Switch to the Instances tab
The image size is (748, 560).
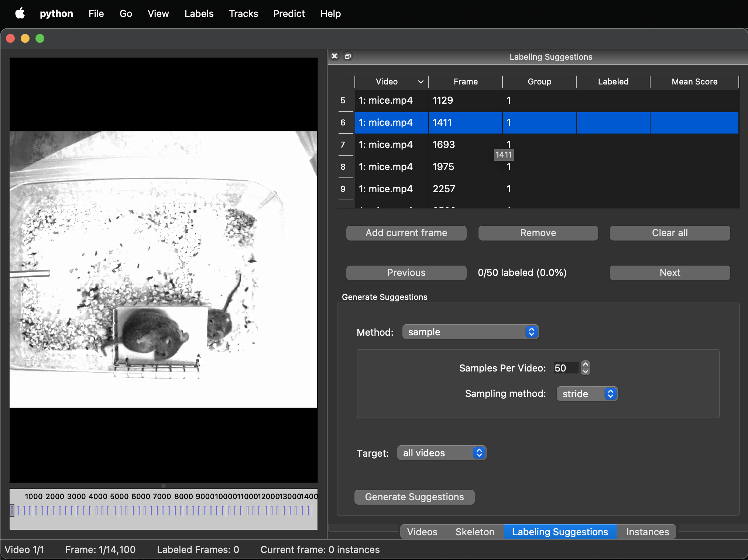pos(648,532)
